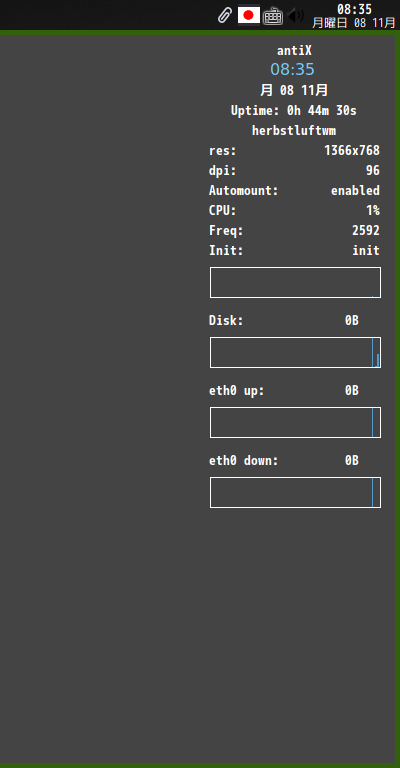The height and width of the screenshot is (768, 400).
Task: Open the Japanese flag keyboard layout indicator
Action: click(249, 15)
